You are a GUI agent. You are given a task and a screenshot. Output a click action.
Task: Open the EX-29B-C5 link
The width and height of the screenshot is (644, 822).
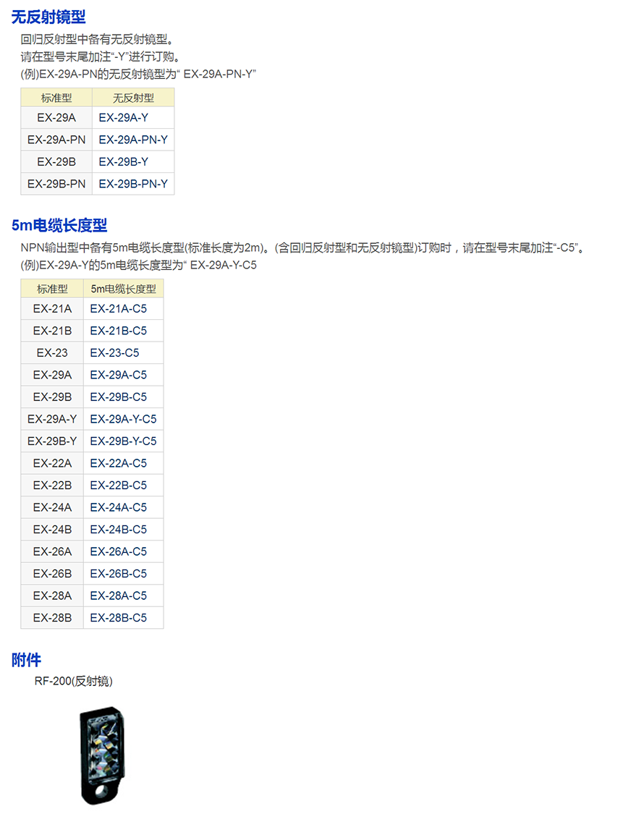tap(118, 397)
